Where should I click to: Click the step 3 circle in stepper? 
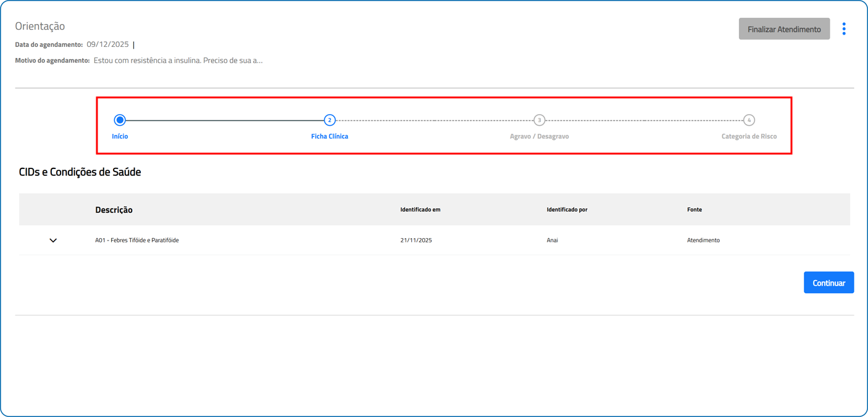tap(539, 120)
